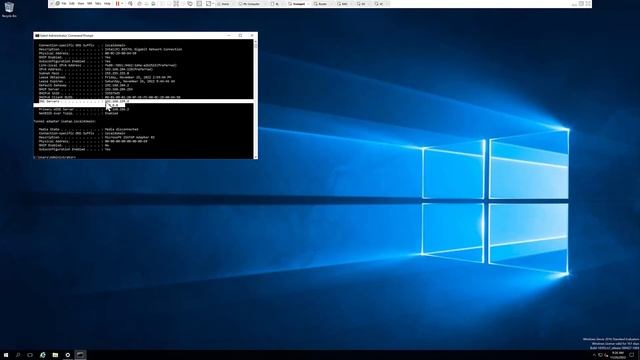Open the Recycle Bin desktop icon
The width and height of the screenshot is (640, 360).
[x=9, y=9]
